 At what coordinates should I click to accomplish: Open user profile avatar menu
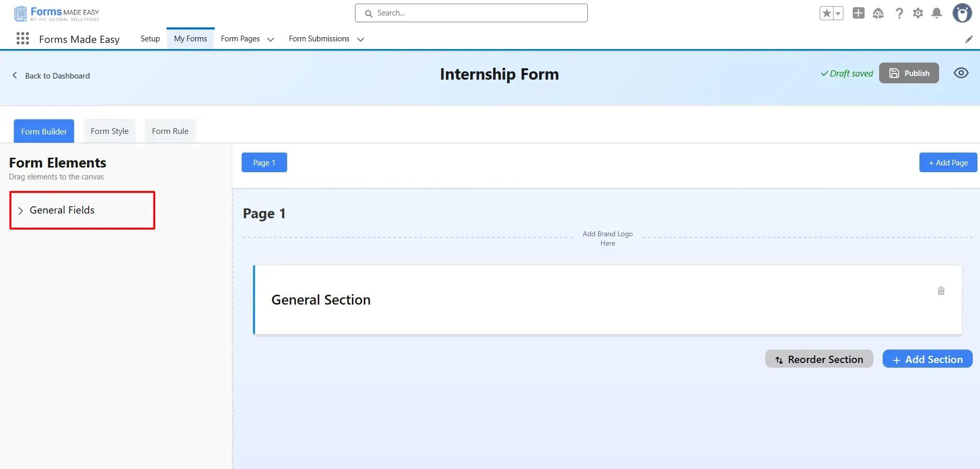pyautogui.click(x=962, y=13)
